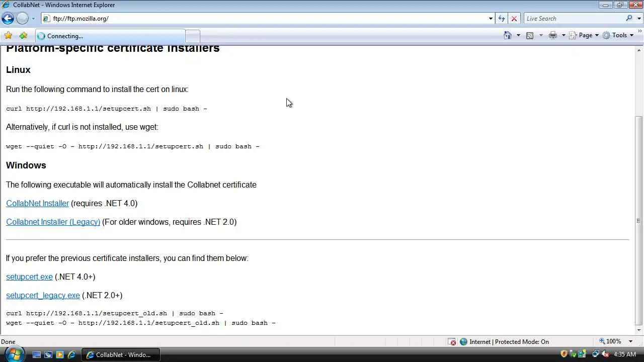Click the muted volume tray icon
The width and height of the screenshot is (644, 362).
point(605,354)
